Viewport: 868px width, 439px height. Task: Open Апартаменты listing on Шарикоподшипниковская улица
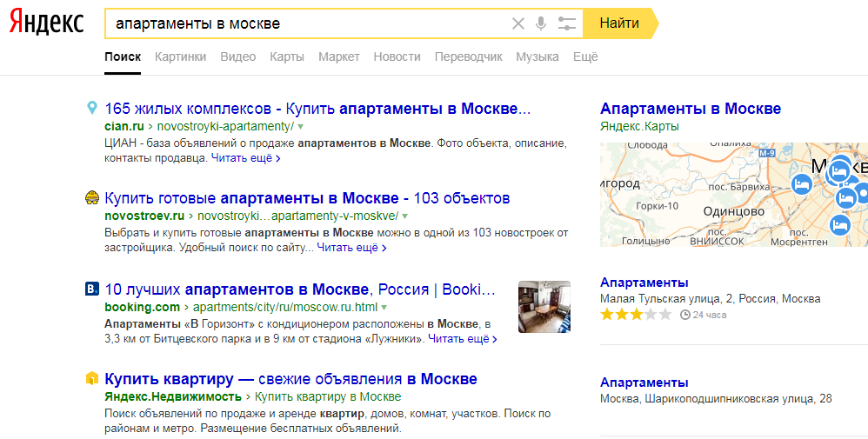(644, 382)
